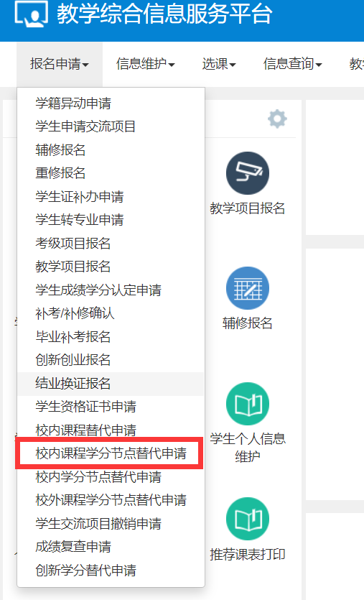Select 校外课程学分节点替代申请 entry
Screen dimensions: 364x600
tap(111, 500)
